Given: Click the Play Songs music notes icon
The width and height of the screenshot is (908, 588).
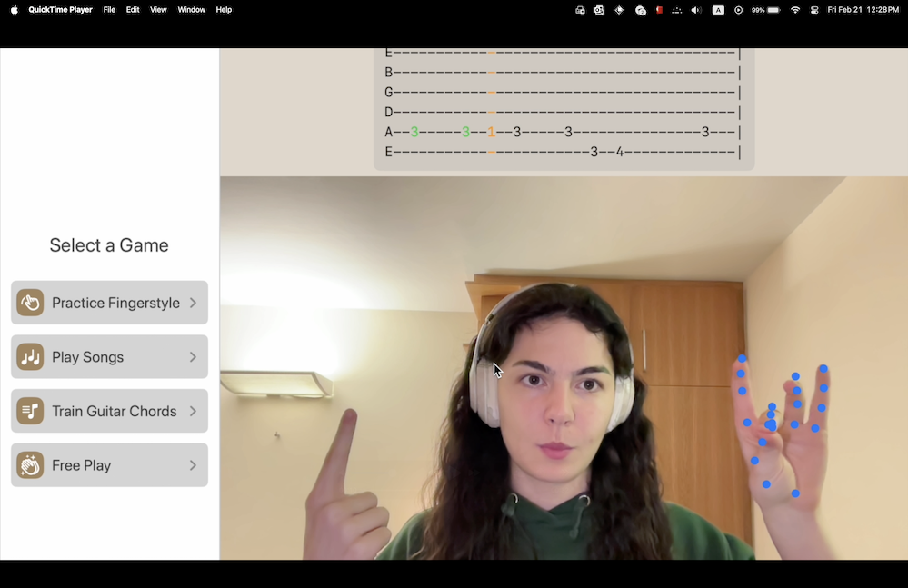Looking at the screenshot, I should (x=30, y=356).
